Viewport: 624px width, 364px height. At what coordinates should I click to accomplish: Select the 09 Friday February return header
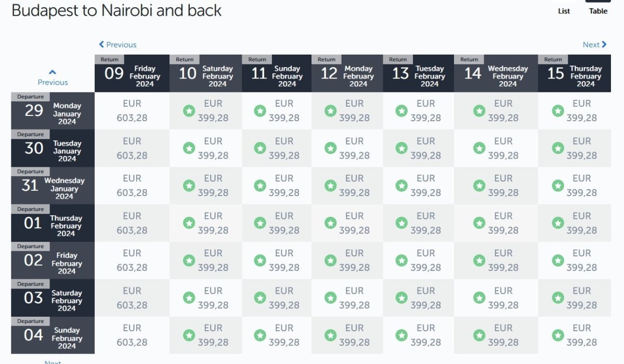[132, 73]
